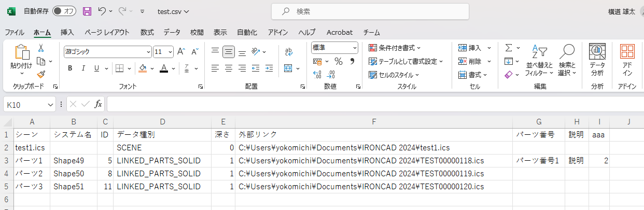Open the データ ribbon tab
644x210 pixels.
[172, 32]
